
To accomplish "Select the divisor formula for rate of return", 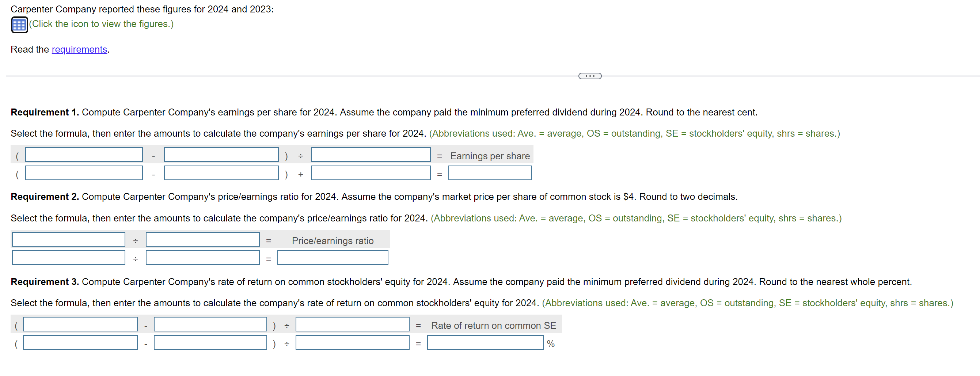I will point(352,324).
